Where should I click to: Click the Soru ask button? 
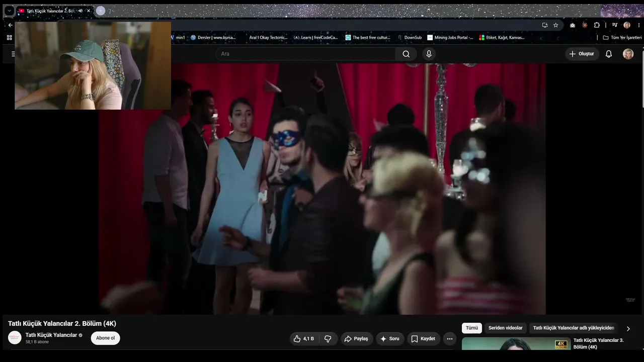(390, 339)
